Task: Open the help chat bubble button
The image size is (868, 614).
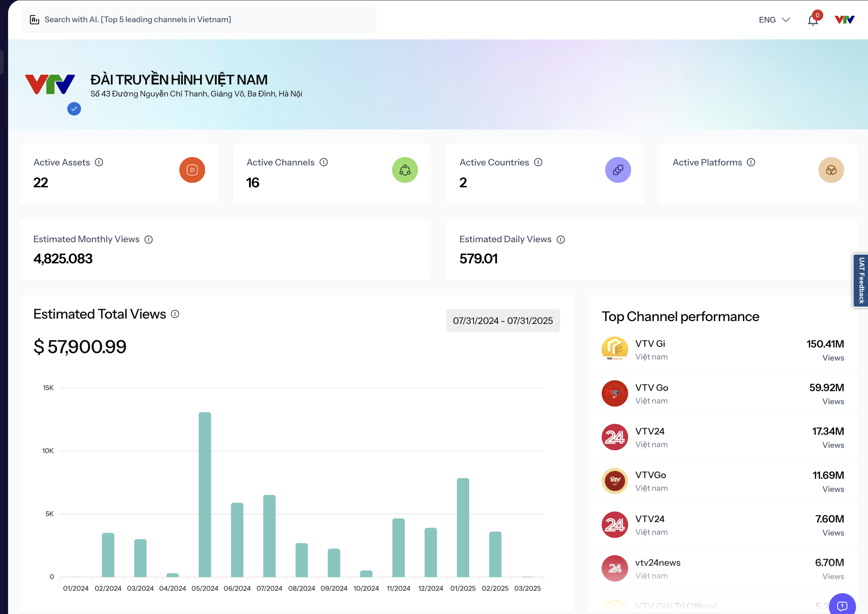Action: (x=842, y=606)
